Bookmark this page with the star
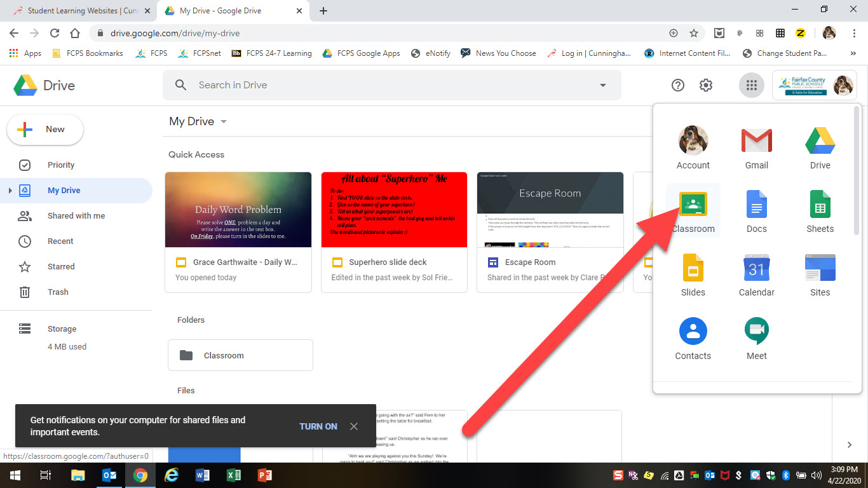 click(694, 33)
